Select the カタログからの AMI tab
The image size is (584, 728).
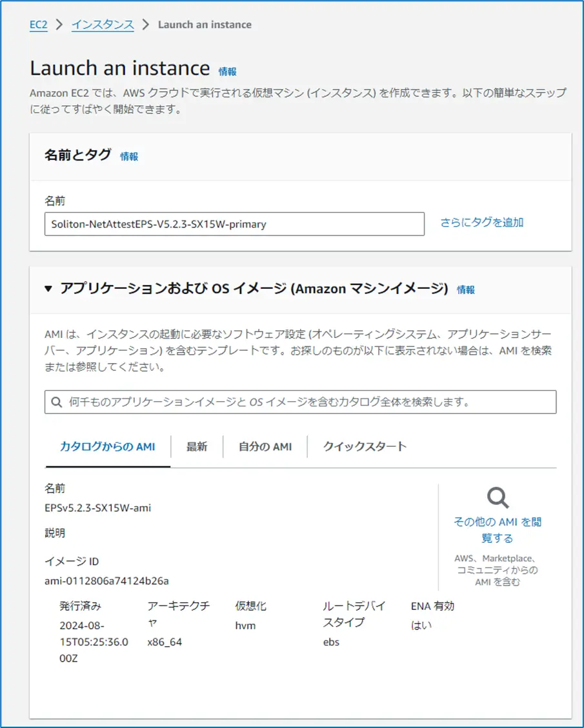point(108,447)
